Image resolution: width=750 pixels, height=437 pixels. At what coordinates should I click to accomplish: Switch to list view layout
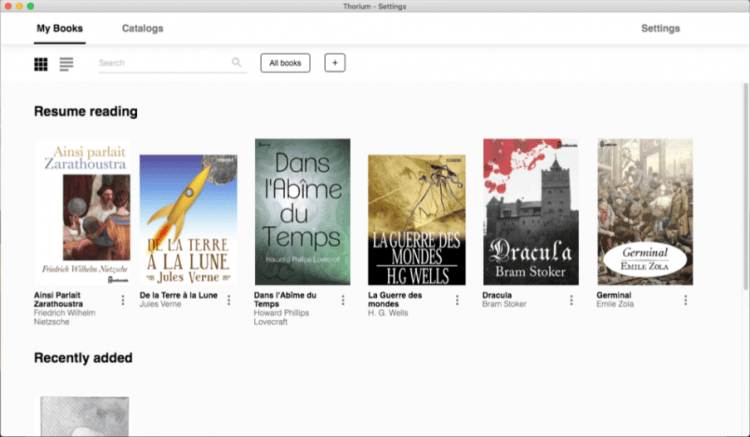(67, 64)
